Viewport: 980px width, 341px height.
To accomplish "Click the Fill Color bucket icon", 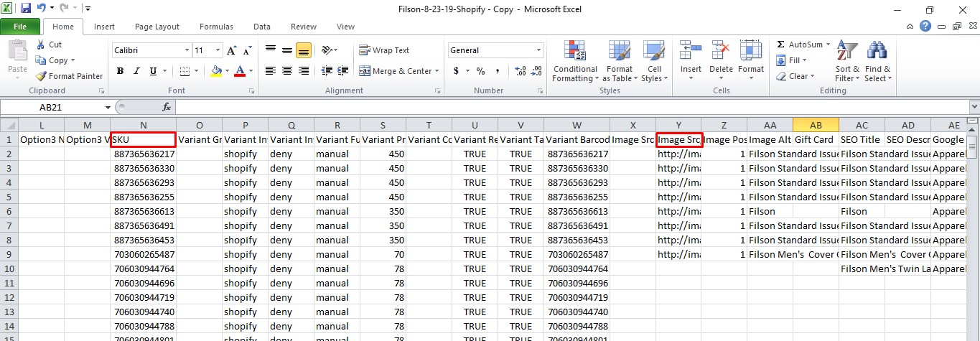I will (216, 71).
